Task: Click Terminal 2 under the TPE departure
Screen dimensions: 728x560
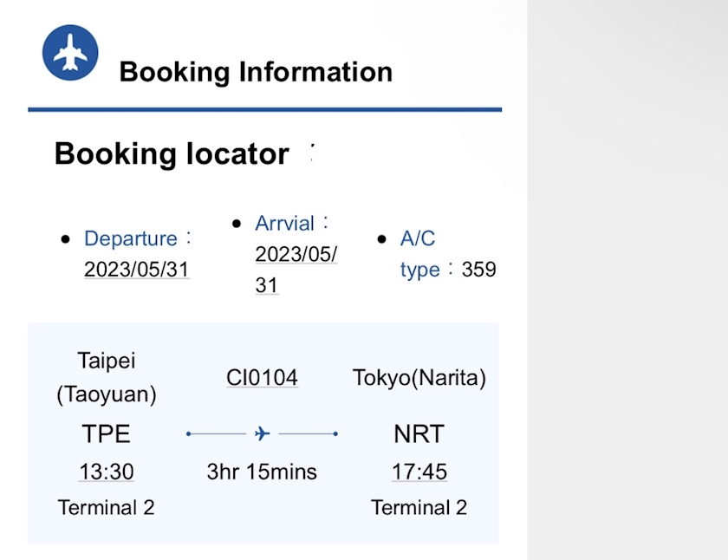Action: (107, 507)
